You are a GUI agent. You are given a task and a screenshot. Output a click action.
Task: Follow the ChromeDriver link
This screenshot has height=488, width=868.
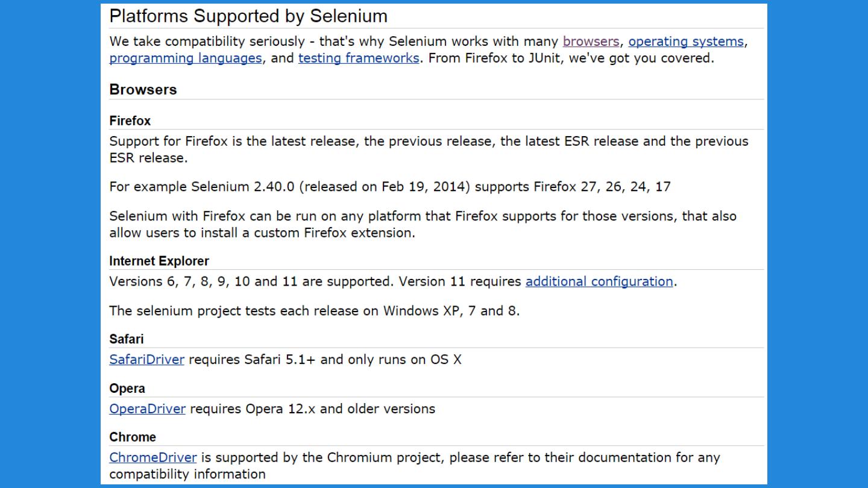(x=153, y=457)
